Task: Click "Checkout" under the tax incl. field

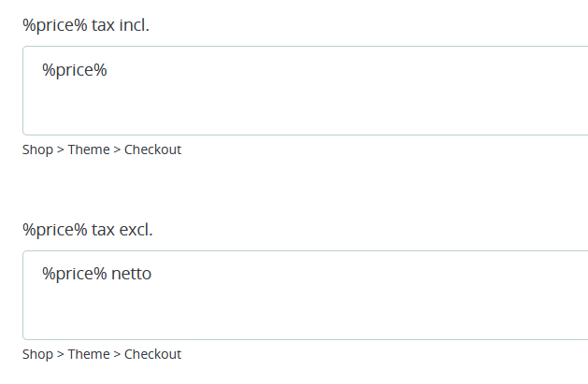Action: click(152, 149)
